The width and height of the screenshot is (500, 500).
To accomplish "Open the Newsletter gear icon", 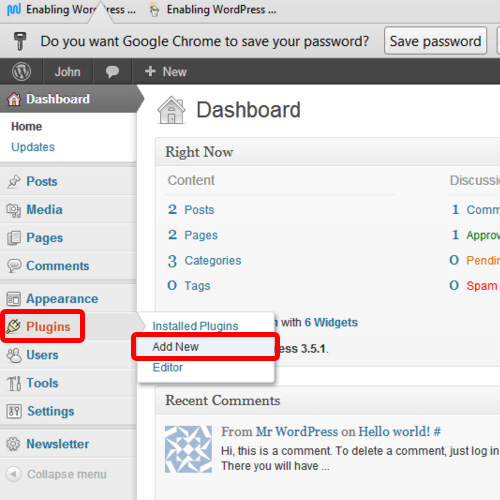I will click(13, 444).
